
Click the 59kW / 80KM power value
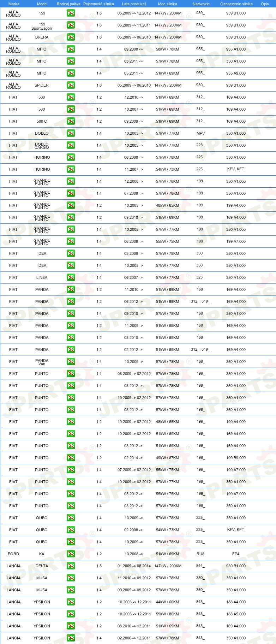(168, 614)
